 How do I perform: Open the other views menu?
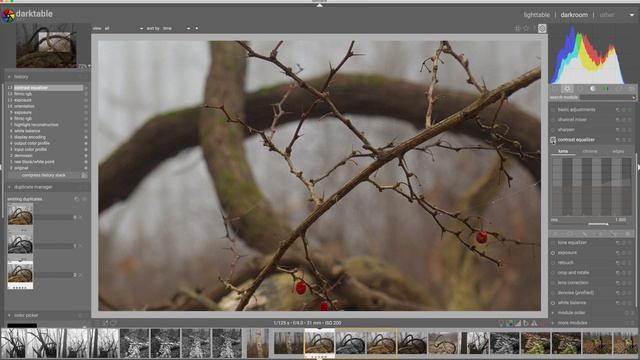point(607,15)
